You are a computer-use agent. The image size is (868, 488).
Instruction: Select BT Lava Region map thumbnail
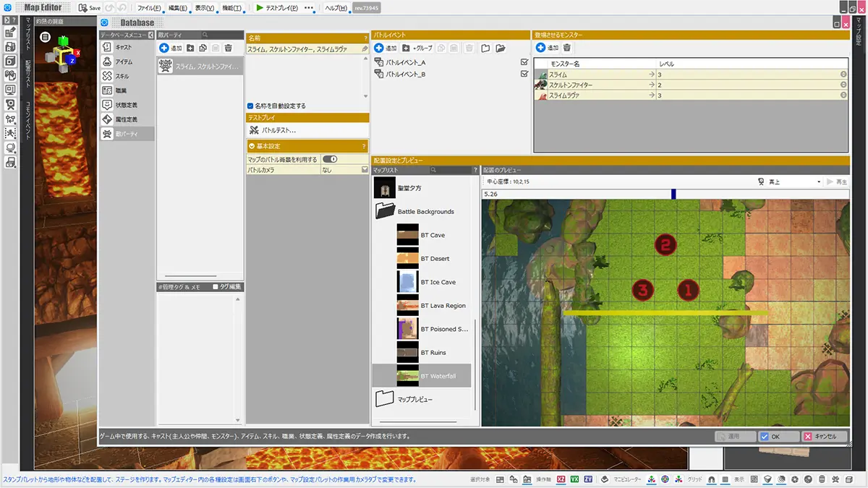[x=408, y=306]
